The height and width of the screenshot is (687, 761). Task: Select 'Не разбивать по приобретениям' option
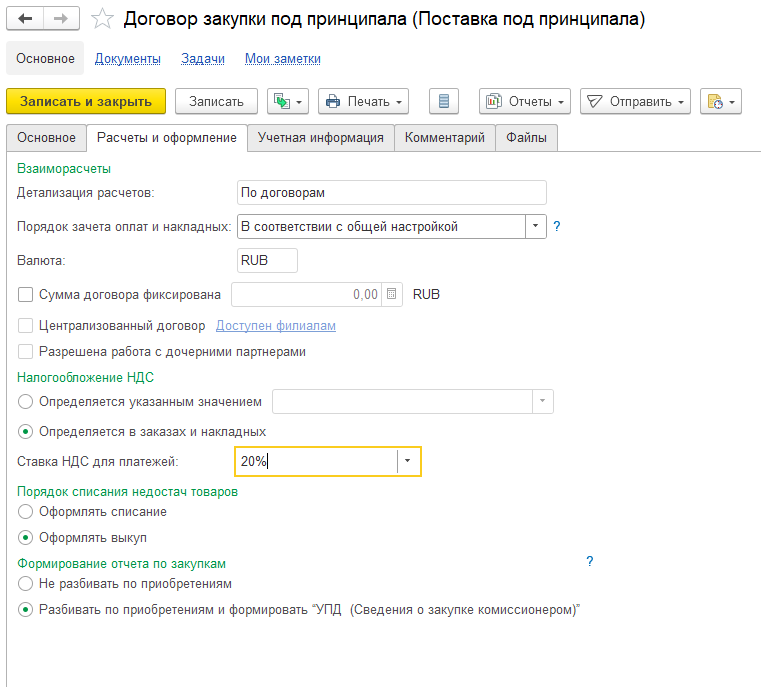pyautogui.click(x=26, y=584)
